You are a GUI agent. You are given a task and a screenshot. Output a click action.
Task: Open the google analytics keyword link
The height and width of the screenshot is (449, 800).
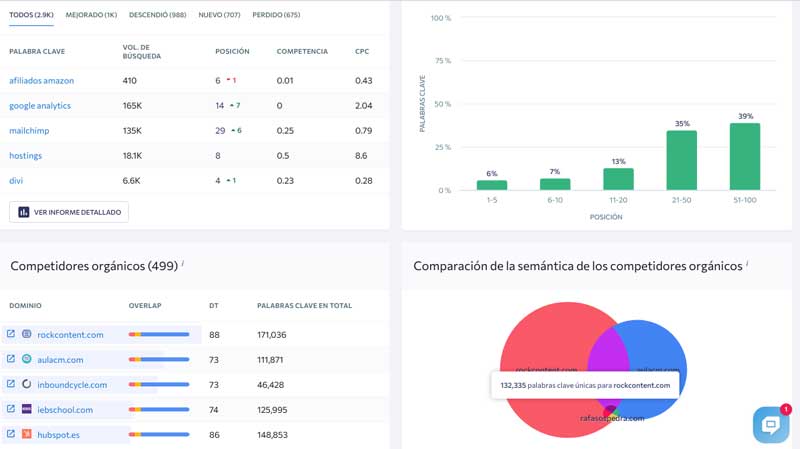coord(40,105)
